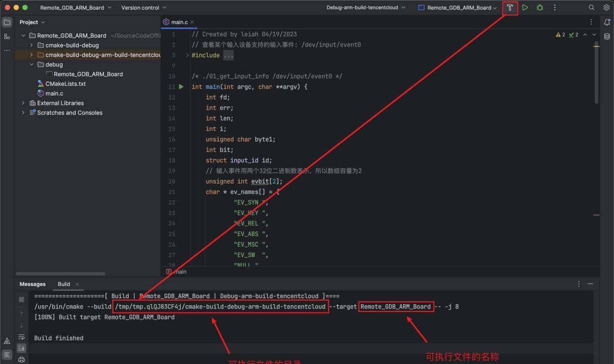
Task: Expand the External Libraries node
Action: click(23, 103)
